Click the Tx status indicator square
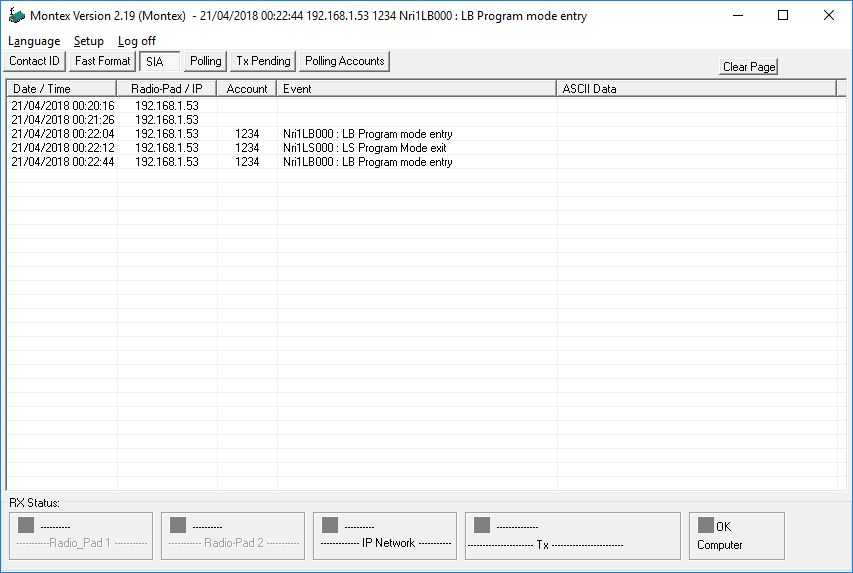Screen dimensions: 853x573 click(482, 525)
